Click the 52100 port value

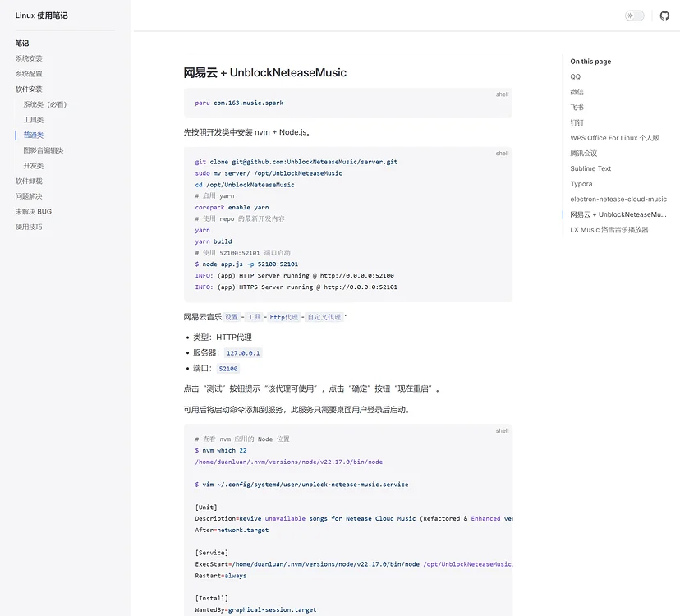point(228,369)
